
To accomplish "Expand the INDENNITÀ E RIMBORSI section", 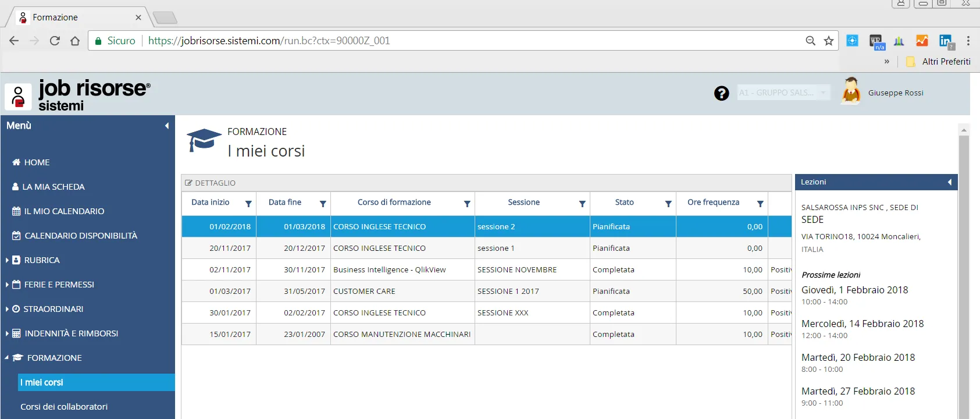I will point(71,333).
